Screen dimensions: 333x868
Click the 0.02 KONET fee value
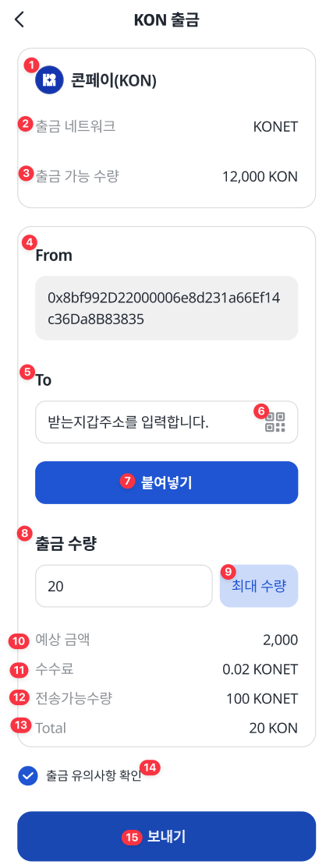[260, 669]
